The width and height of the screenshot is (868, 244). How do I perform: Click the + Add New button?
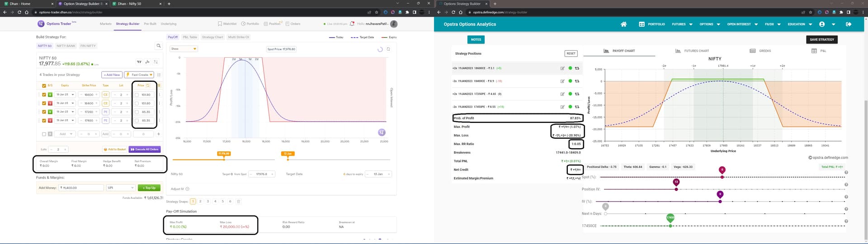[112, 75]
